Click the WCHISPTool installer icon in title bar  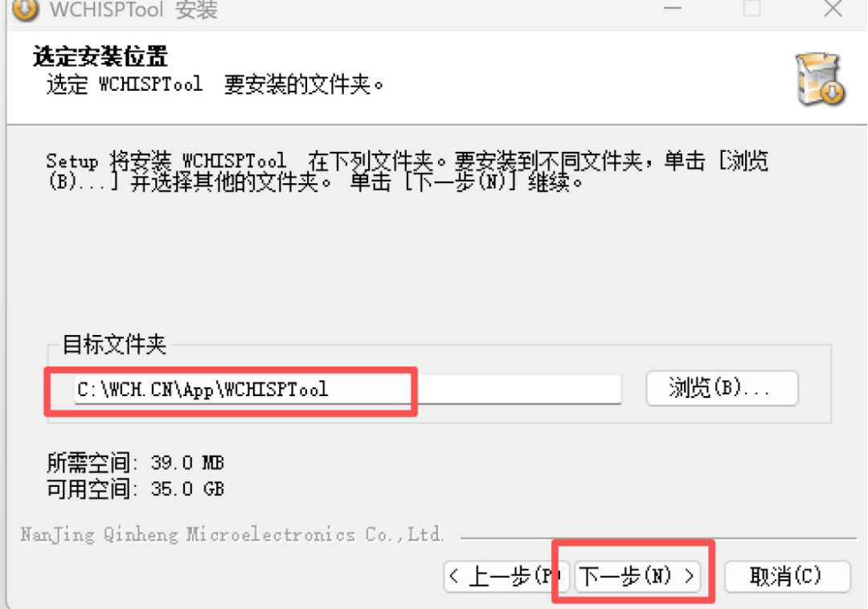25,9
